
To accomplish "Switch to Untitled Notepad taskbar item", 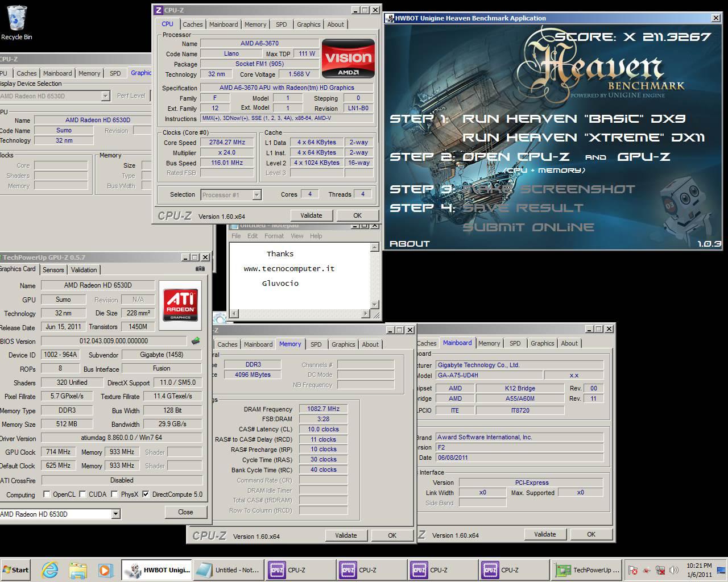I will tap(229, 570).
